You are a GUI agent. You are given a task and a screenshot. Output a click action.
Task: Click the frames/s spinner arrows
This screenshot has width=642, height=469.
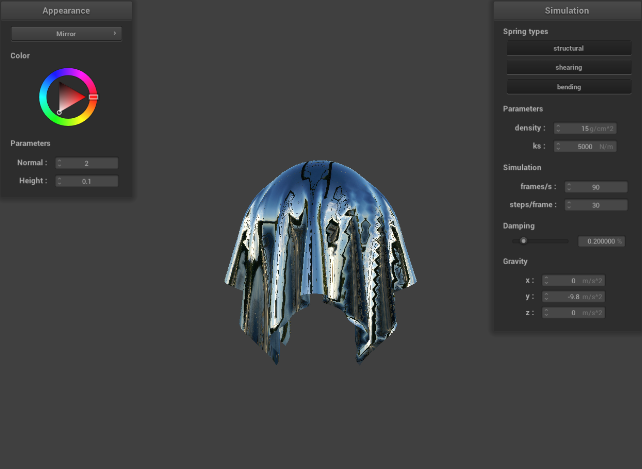pyautogui.click(x=569, y=187)
